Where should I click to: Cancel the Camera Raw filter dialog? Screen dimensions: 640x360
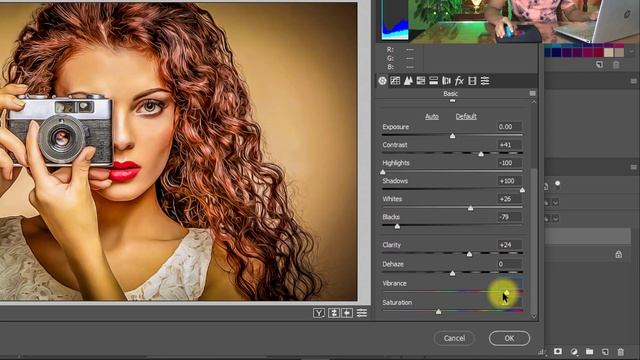(x=454, y=338)
